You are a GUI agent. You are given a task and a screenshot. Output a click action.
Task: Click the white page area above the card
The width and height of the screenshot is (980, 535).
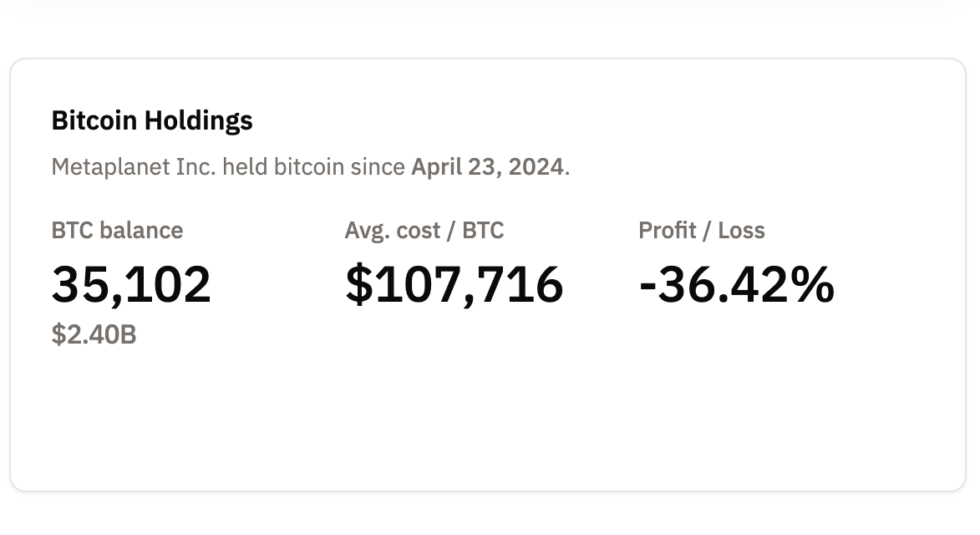488,33
